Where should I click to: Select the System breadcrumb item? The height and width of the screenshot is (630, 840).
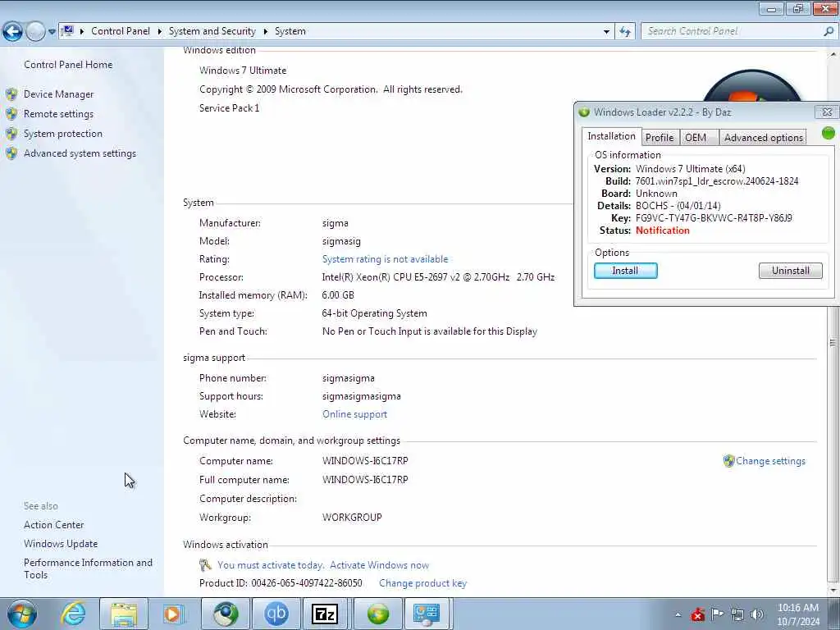pos(290,31)
